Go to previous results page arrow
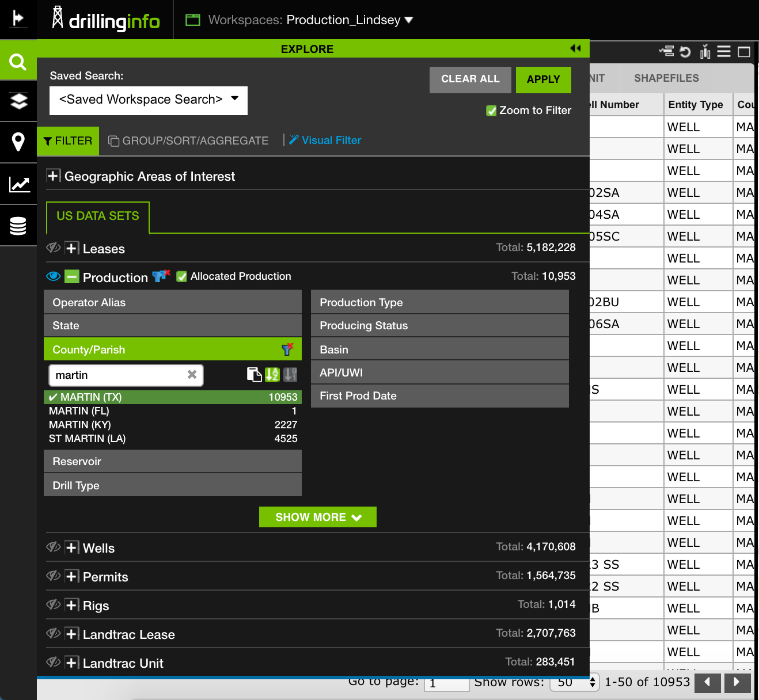This screenshot has height=700, width=759. coord(707,683)
